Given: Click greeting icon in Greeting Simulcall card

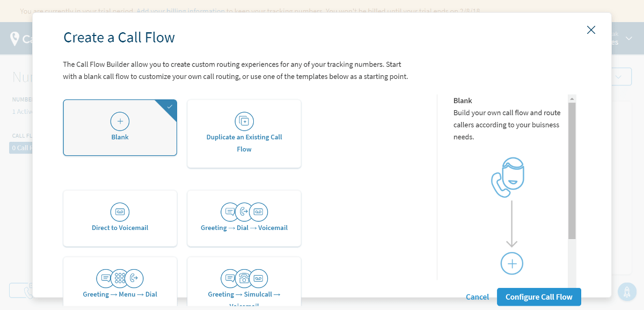Looking at the screenshot, I should coord(230,278).
